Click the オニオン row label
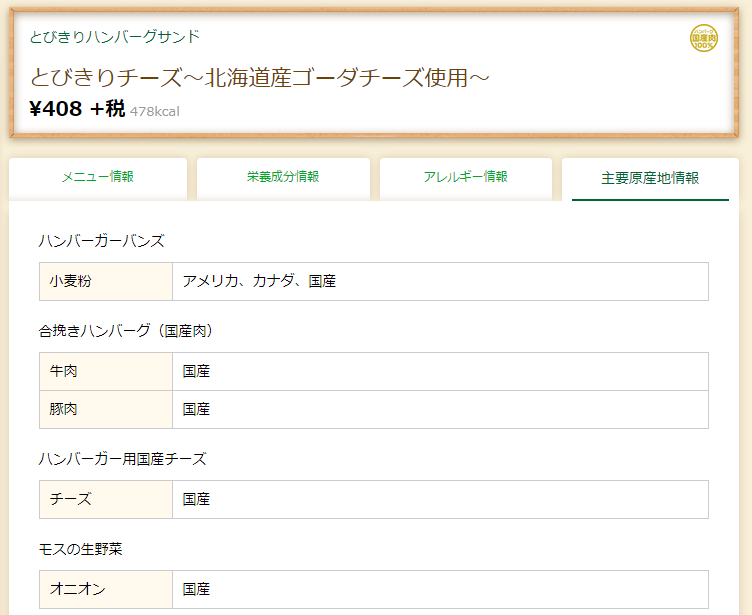The height and width of the screenshot is (615, 752). coord(106,589)
